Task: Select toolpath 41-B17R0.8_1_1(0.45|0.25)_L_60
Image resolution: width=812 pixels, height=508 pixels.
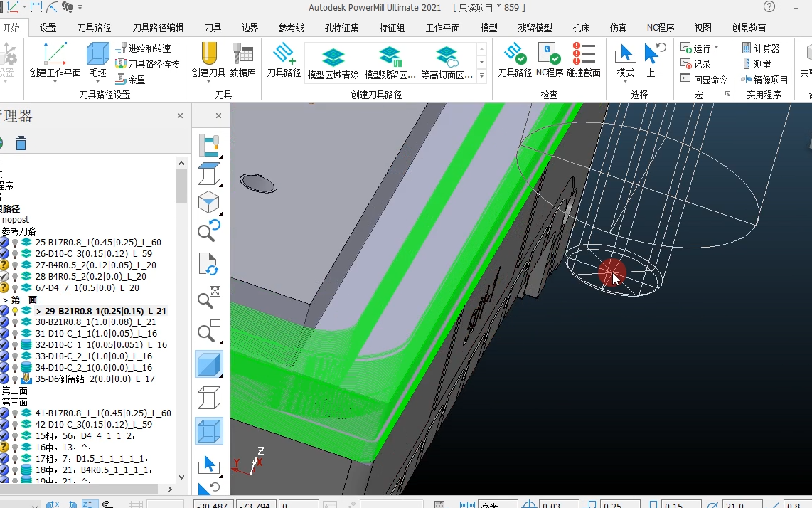Action: (x=103, y=413)
